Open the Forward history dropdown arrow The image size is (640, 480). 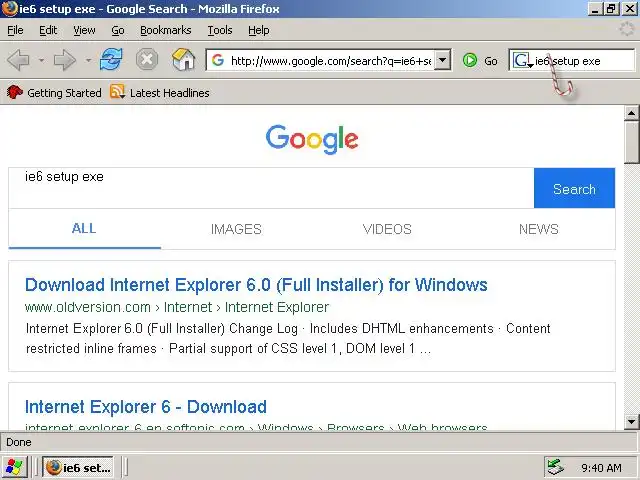click(88, 60)
